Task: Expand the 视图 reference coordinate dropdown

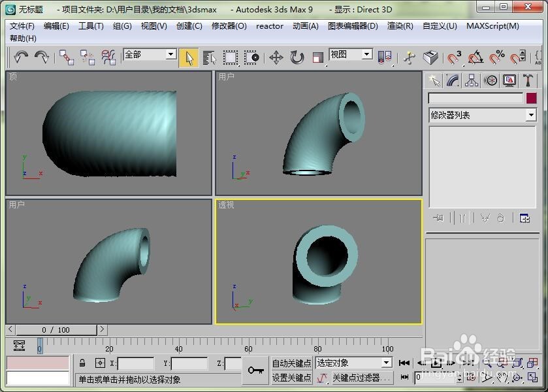Action: pyautogui.click(x=351, y=55)
